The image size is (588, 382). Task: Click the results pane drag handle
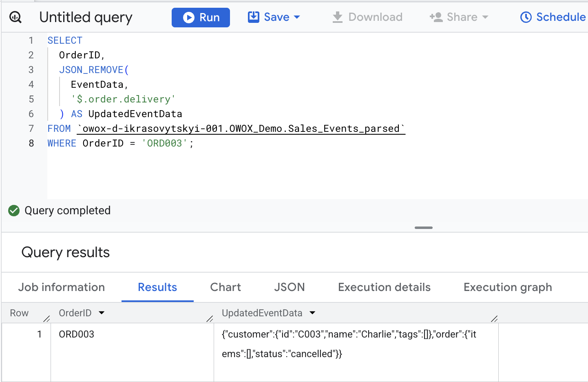(x=423, y=228)
